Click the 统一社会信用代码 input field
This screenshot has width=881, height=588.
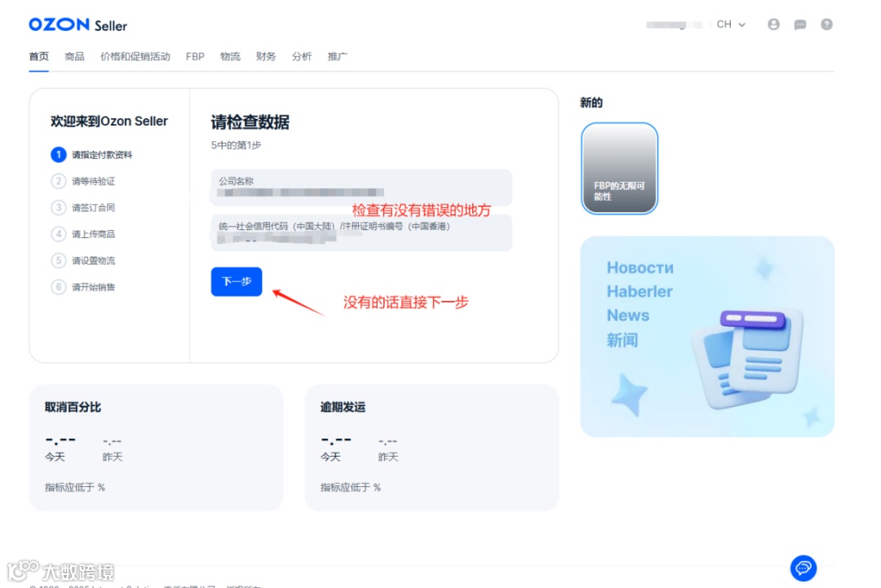click(361, 232)
